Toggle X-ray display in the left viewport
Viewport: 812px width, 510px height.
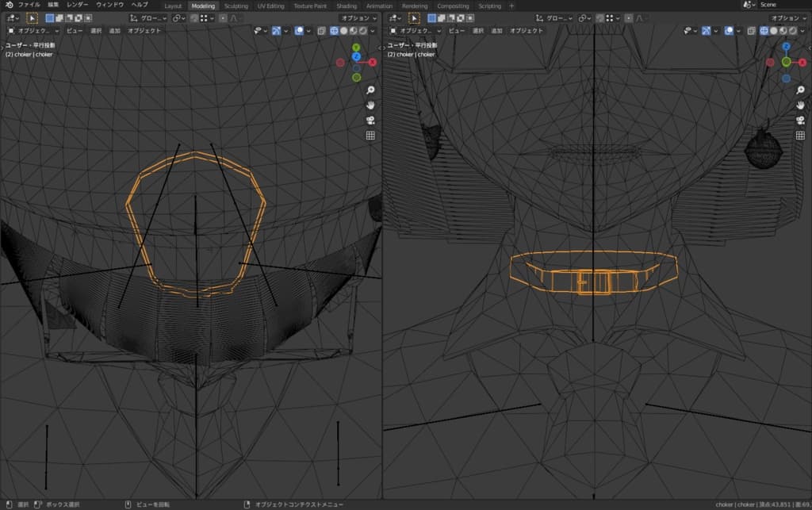pyautogui.click(x=321, y=31)
